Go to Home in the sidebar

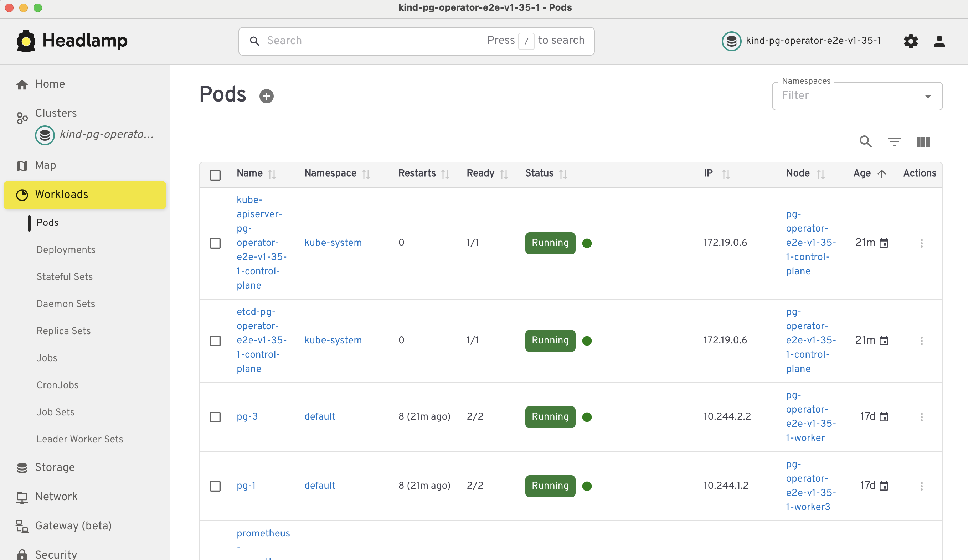[x=50, y=84]
